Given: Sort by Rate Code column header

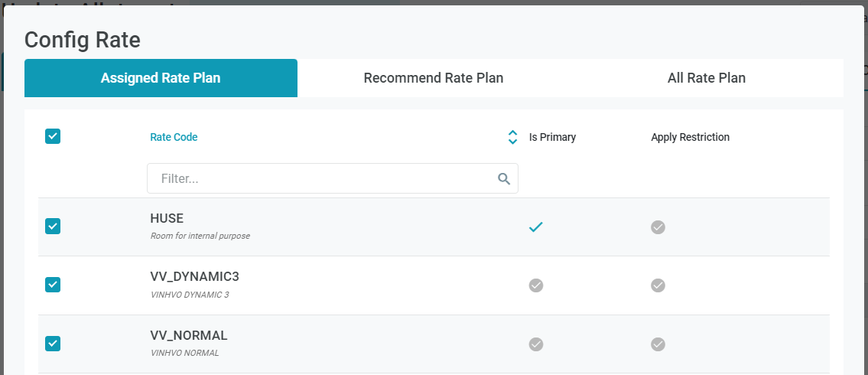Looking at the screenshot, I should coord(174,137).
